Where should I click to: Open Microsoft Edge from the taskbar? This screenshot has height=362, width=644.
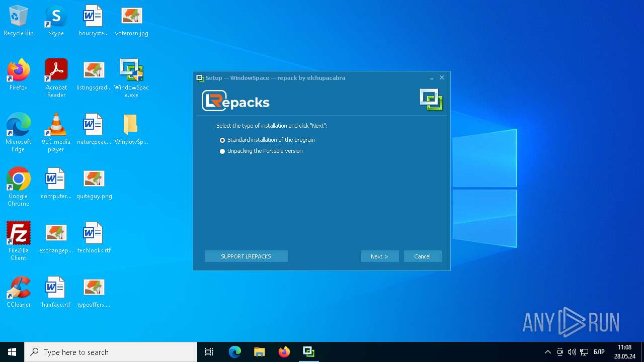(x=234, y=352)
